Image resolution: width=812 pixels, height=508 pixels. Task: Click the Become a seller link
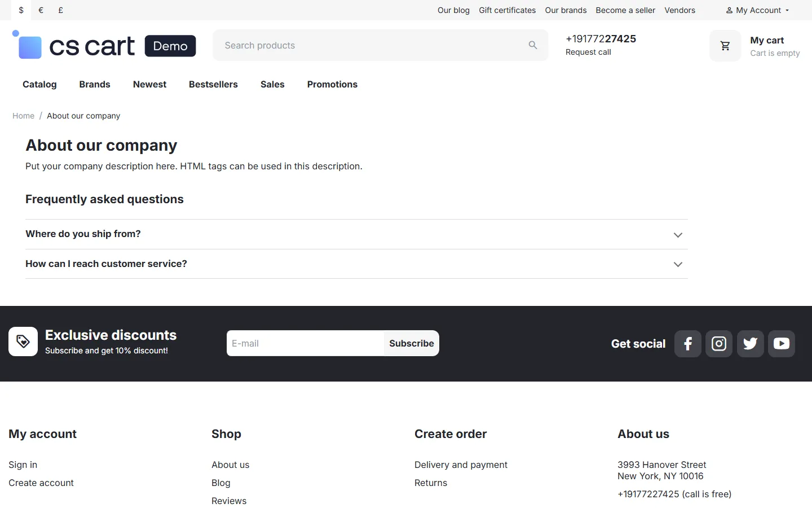[625, 10]
